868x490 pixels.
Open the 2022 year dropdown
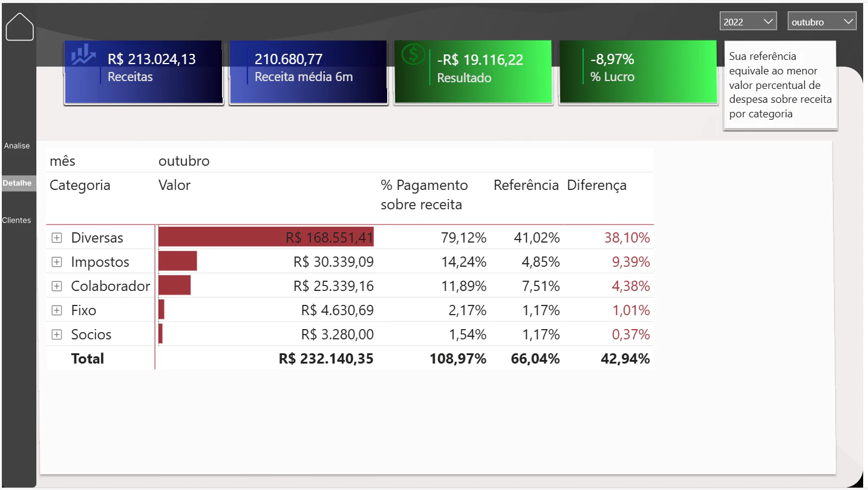(748, 21)
